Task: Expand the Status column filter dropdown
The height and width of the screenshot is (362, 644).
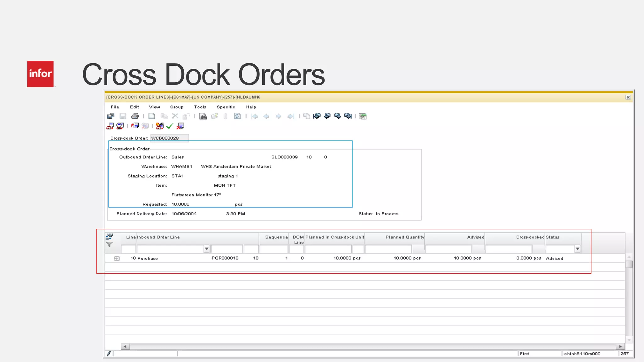Action: pyautogui.click(x=577, y=249)
